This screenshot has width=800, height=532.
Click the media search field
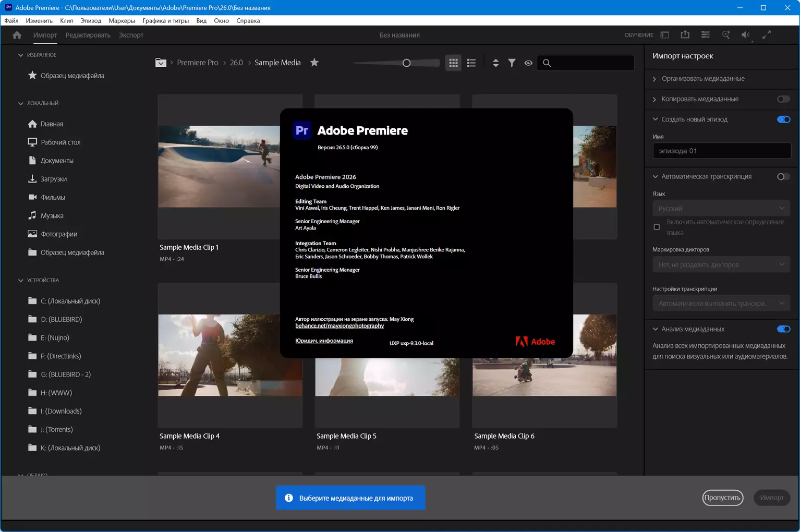pyautogui.click(x=586, y=63)
